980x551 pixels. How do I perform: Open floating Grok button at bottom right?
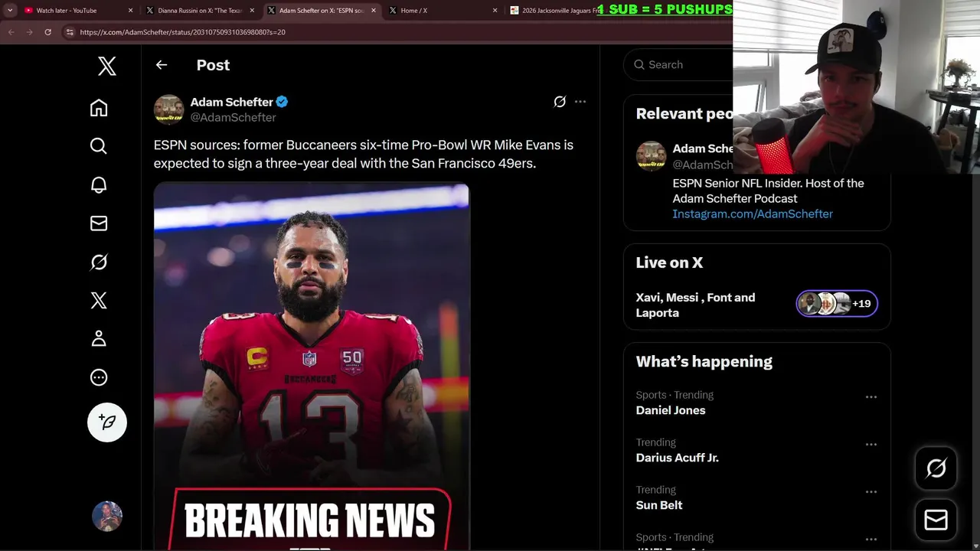point(936,468)
